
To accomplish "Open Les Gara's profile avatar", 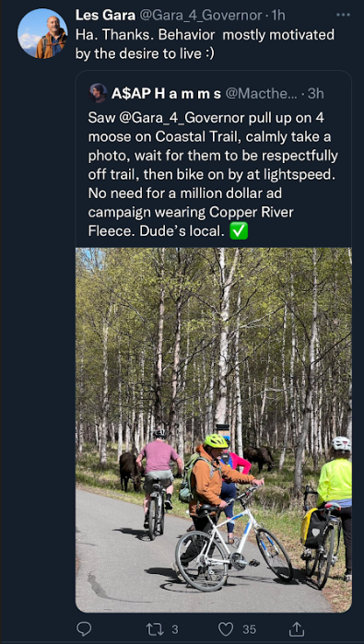I will coord(42,33).
